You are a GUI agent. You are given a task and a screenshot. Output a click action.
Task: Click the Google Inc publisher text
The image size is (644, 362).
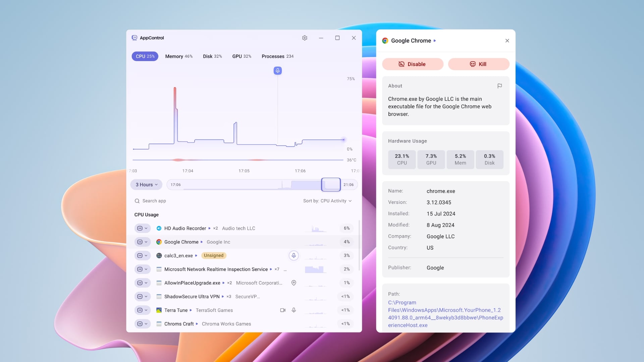(x=218, y=242)
